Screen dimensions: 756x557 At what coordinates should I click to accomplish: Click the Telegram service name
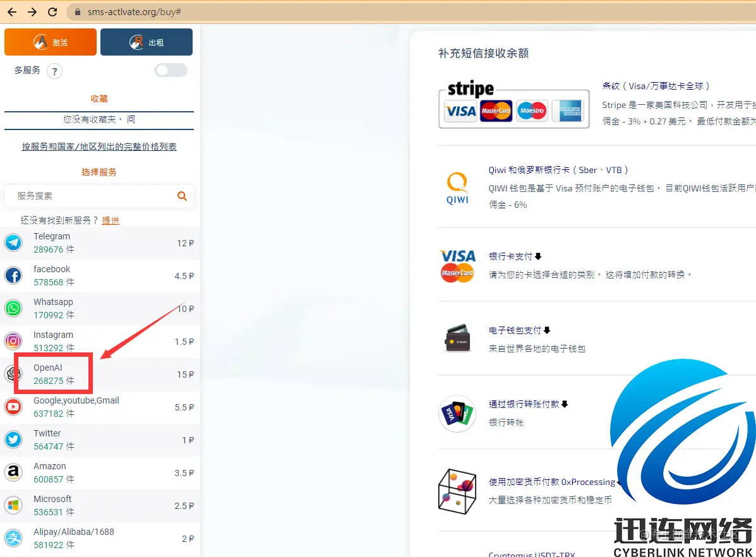(52, 236)
